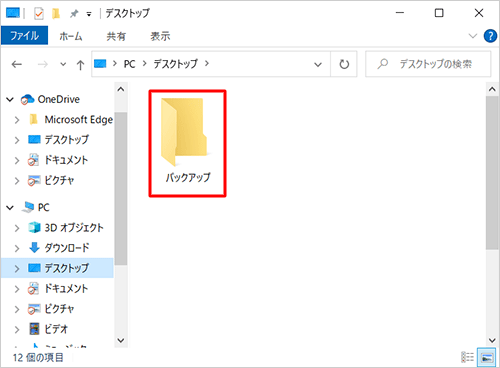Close the デスクトップ window
Screen dimensions: 500x368
[479, 13]
